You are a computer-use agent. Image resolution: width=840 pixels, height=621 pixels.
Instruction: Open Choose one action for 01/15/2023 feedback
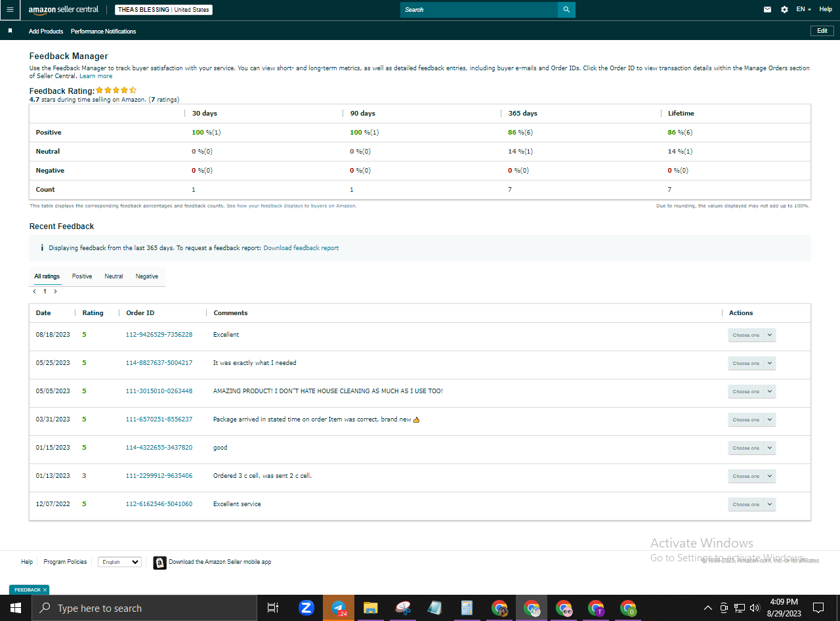click(x=751, y=448)
